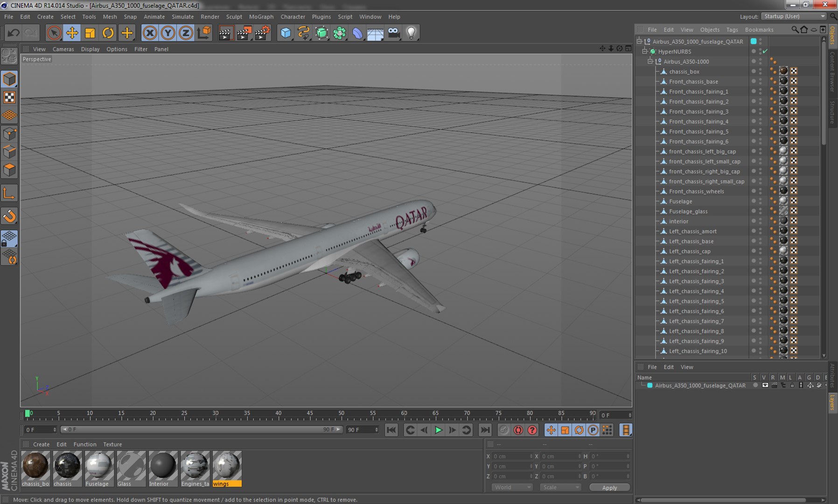Click the Apply button in coordinates panel

[x=609, y=487]
